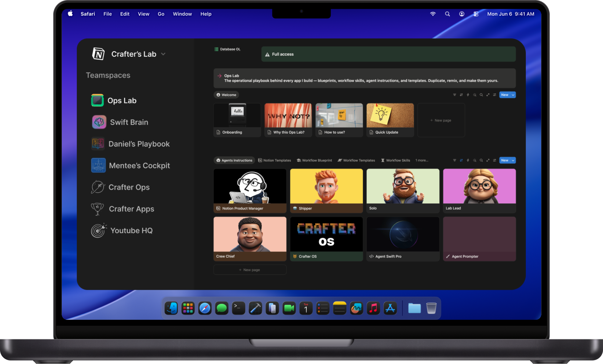Click the Database OL table icon
The width and height of the screenshot is (603, 364).
tap(216, 49)
